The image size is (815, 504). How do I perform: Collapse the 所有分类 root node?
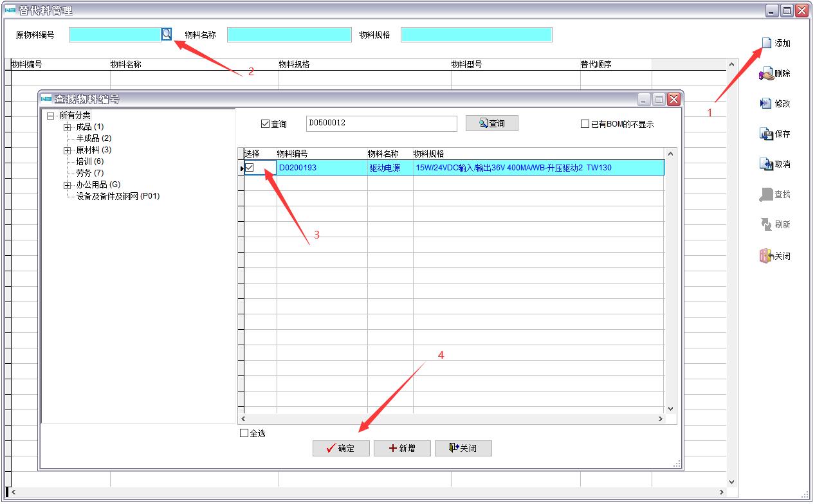(x=50, y=116)
